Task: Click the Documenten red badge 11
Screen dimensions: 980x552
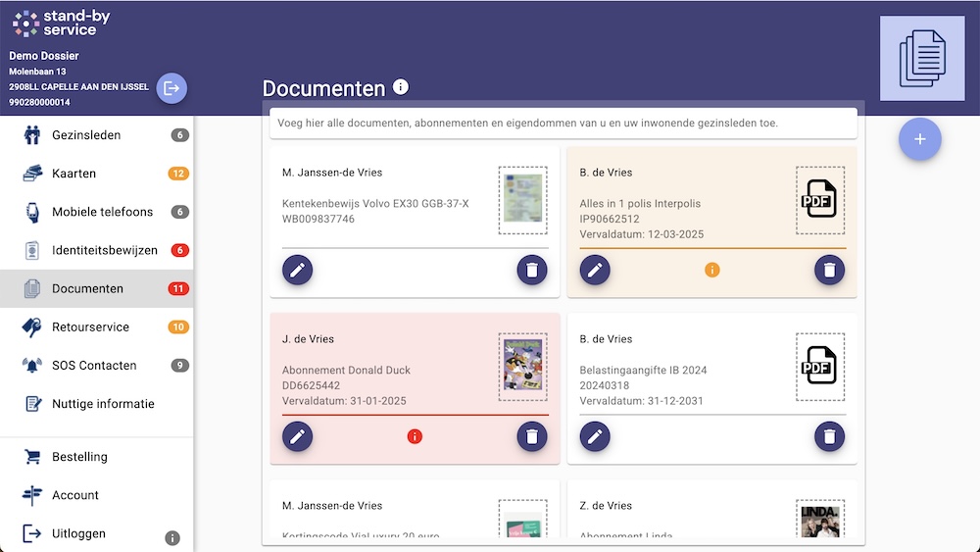Action: pyautogui.click(x=178, y=289)
